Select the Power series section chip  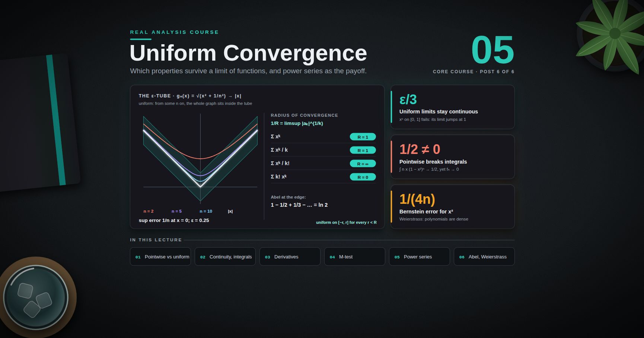pyautogui.click(x=420, y=257)
